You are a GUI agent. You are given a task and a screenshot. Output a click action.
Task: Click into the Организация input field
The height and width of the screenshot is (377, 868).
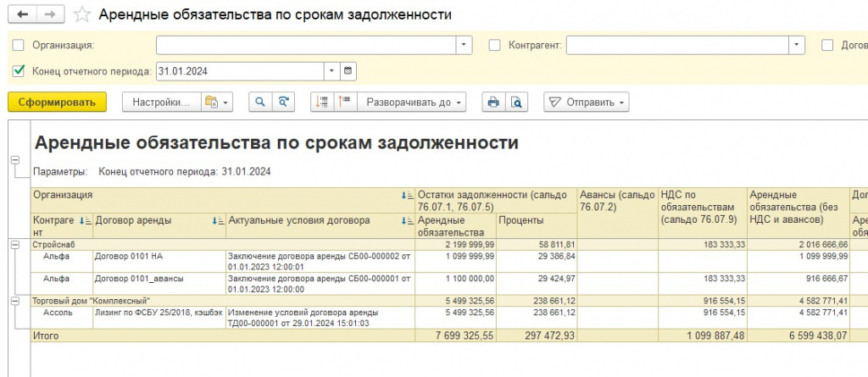point(306,46)
